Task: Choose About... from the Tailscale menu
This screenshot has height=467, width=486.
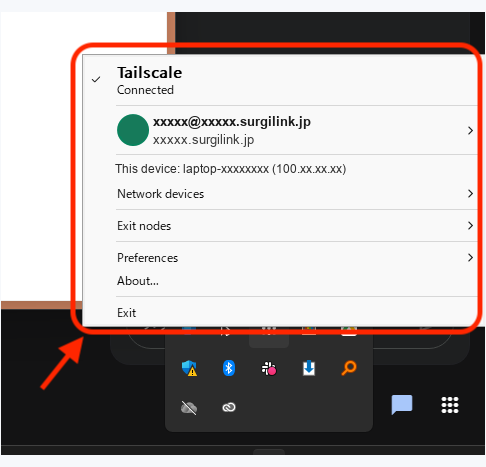Action: point(280,281)
